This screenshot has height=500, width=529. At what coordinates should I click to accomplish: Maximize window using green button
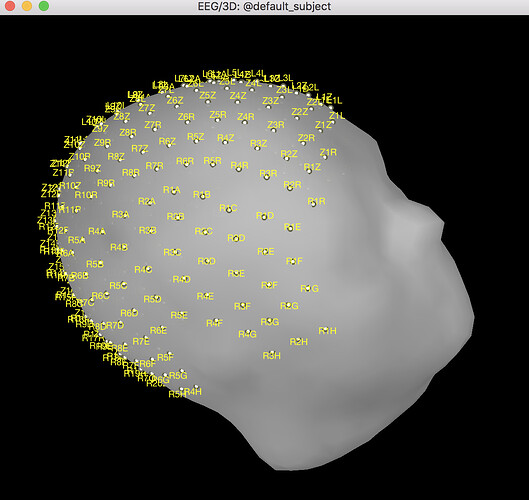44,6
